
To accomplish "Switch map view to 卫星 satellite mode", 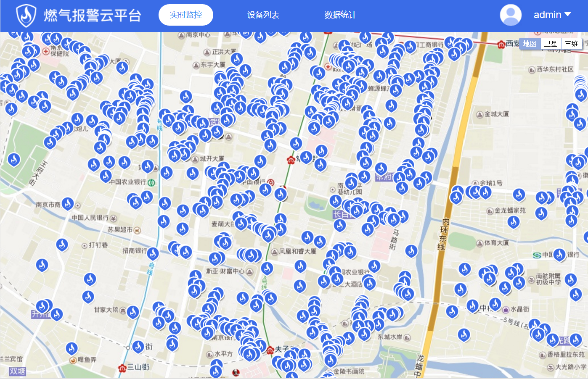I will [x=550, y=44].
